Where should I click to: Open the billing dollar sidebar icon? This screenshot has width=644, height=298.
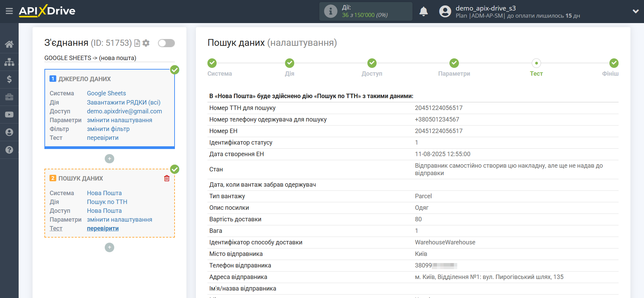[x=9, y=79]
